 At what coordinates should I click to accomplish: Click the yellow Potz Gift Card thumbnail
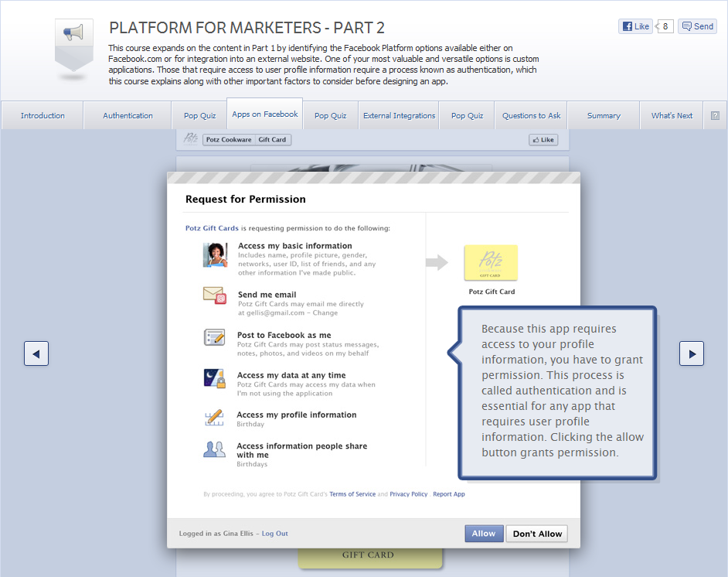tap(491, 262)
